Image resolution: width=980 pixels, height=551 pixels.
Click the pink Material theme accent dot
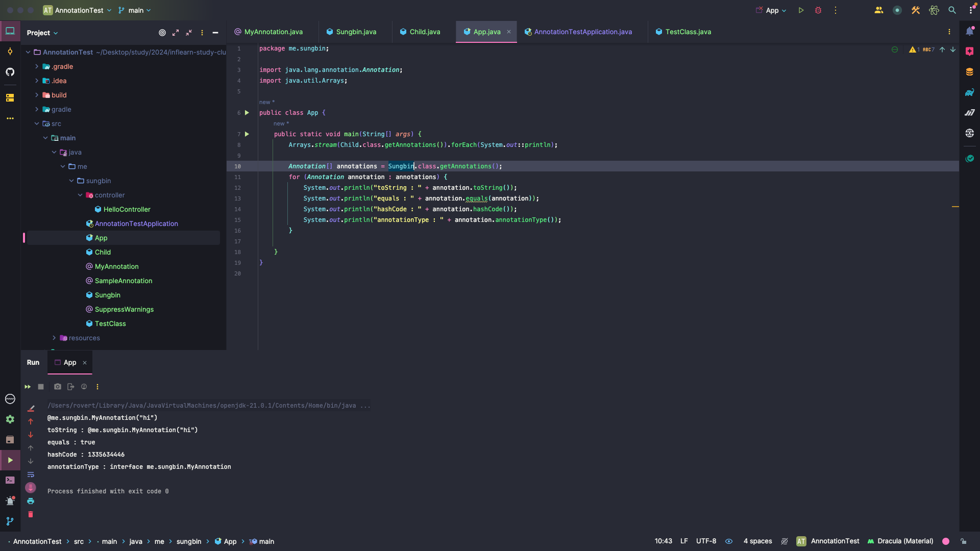[946, 541]
